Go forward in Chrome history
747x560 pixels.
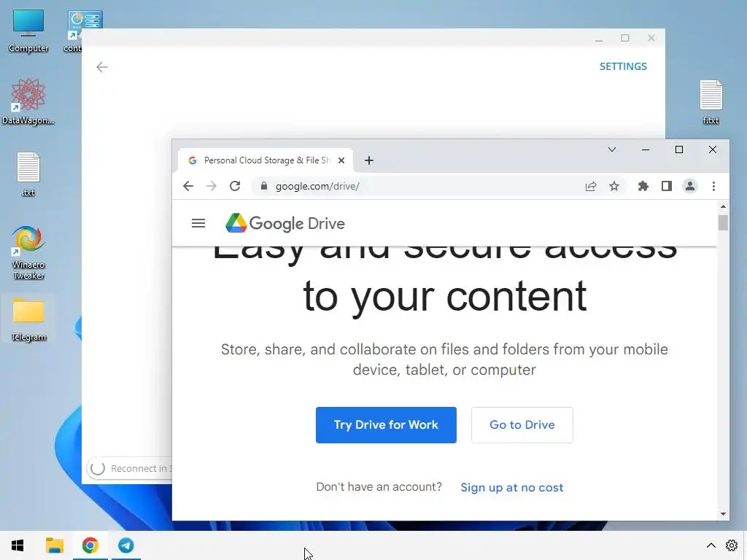click(211, 186)
